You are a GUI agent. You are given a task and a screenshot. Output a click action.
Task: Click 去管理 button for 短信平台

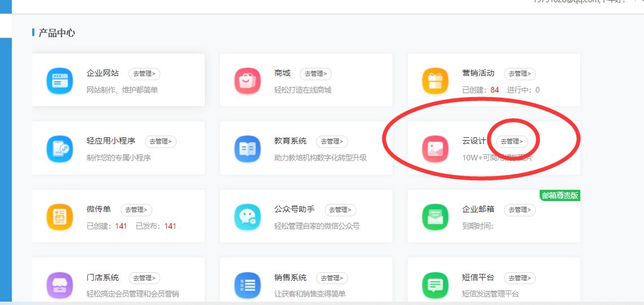(520, 278)
